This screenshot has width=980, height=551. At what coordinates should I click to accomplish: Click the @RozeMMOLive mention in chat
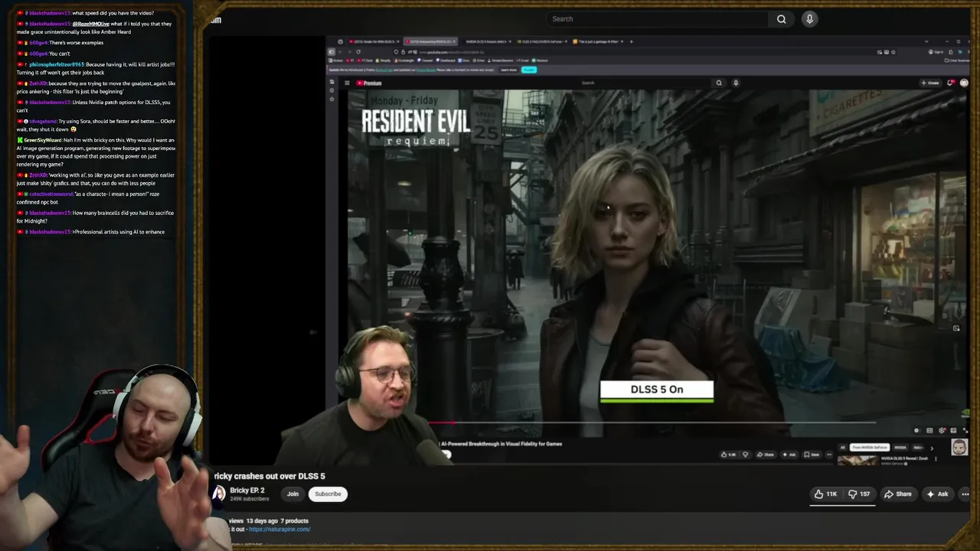[91, 24]
